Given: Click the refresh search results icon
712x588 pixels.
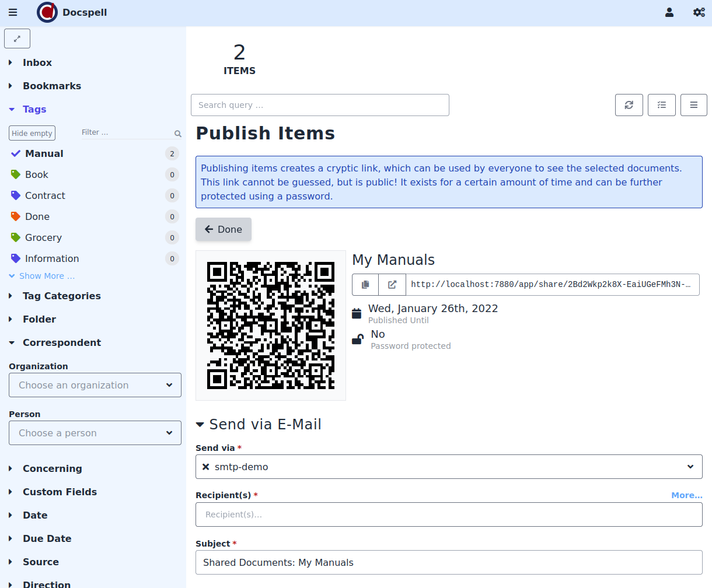Looking at the screenshot, I should coord(629,105).
